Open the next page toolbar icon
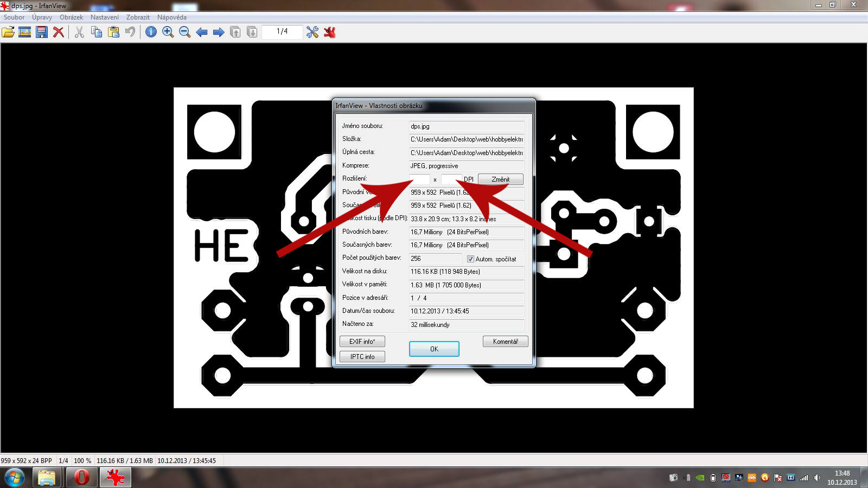868x488 pixels. click(x=252, y=32)
